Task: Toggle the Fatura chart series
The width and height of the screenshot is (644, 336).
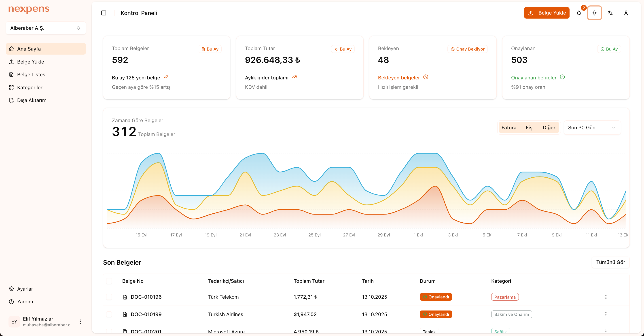Action: click(508, 128)
